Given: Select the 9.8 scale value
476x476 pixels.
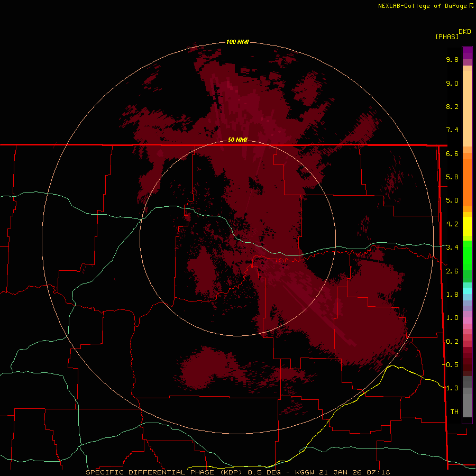Looking at the screenshot, I should (x=452, y=59).
